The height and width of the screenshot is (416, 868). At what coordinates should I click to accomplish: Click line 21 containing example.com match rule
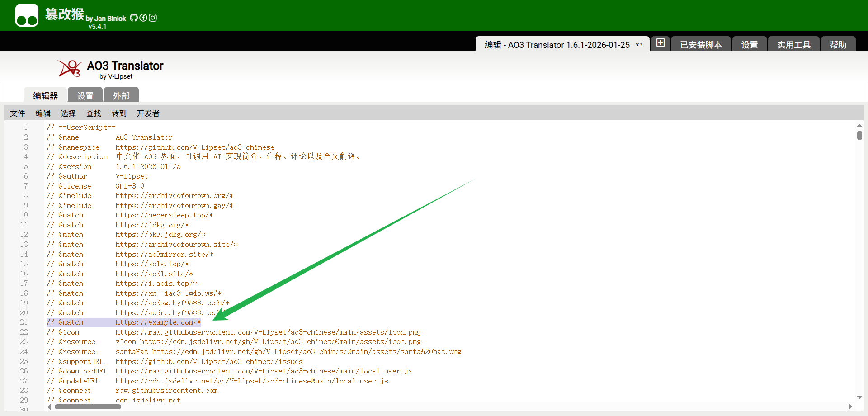[x=158, y=322]
